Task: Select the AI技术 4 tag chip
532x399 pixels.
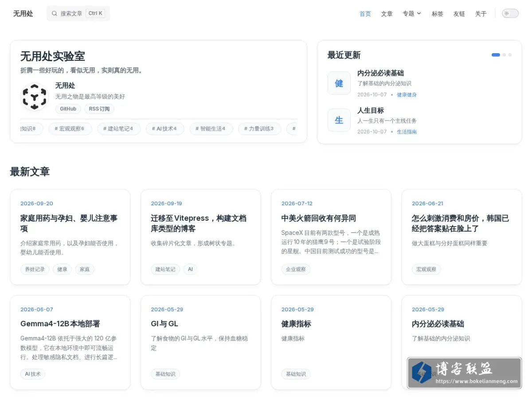Action: click(165, 129)
